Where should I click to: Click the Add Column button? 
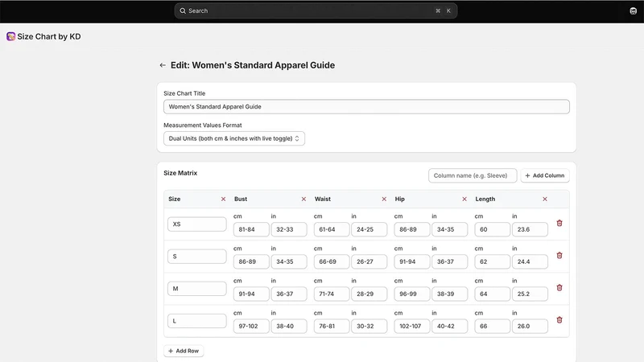point(545,175)
